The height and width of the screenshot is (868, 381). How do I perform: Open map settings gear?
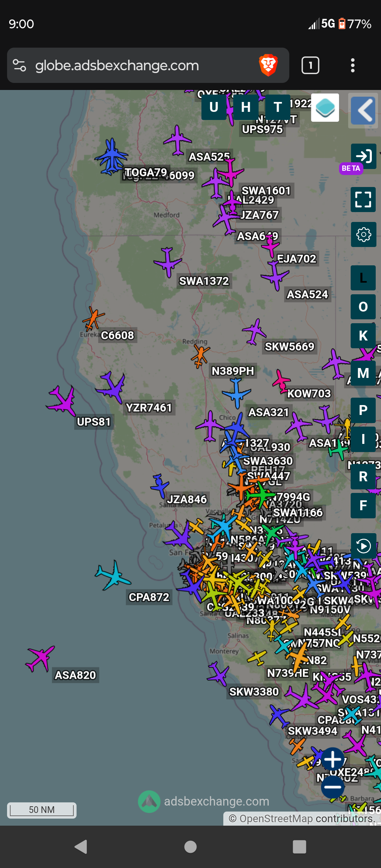tap(364, 235)
